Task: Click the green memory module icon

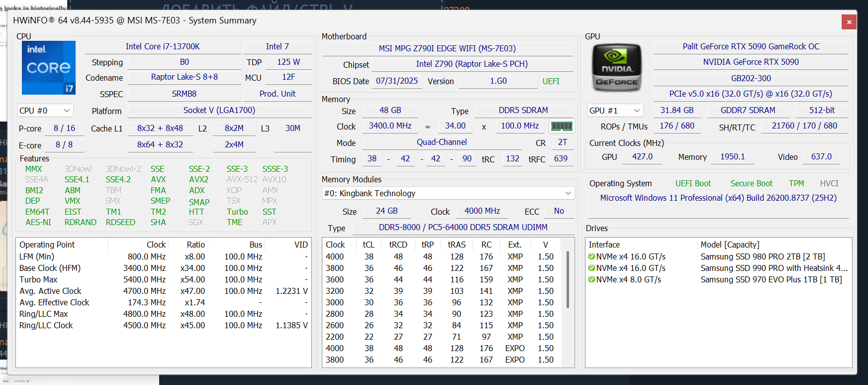Action: click(x=562, y=127)
